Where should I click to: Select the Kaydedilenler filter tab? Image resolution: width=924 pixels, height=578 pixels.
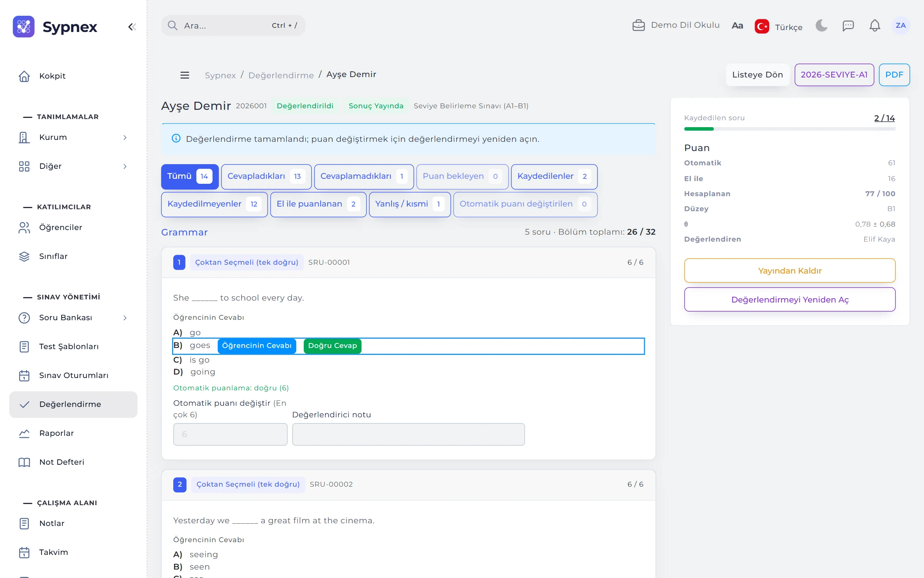(x=554, y=176)
